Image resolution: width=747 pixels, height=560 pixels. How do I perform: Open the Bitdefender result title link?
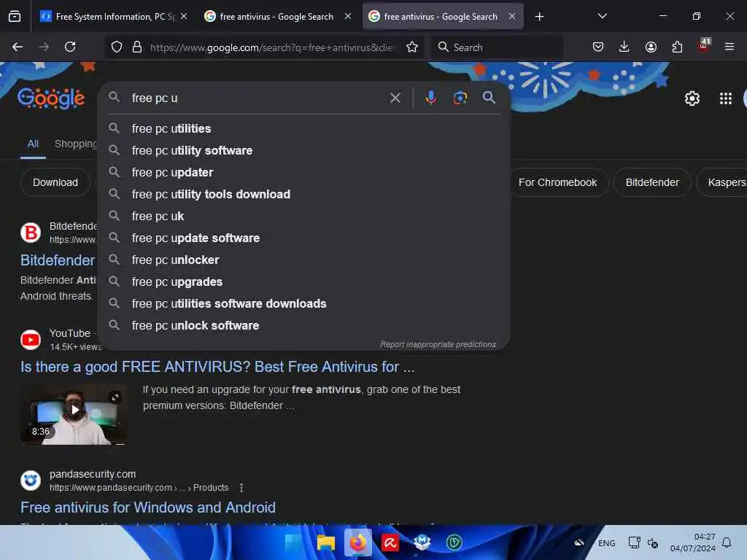(x=58, y=260)
